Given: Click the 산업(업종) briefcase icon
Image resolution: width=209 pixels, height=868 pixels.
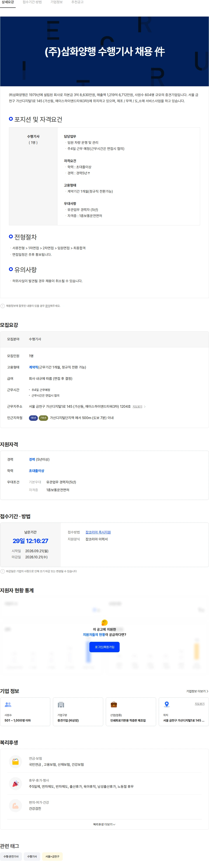Looking at the screenshot, I should click(114, 705).
